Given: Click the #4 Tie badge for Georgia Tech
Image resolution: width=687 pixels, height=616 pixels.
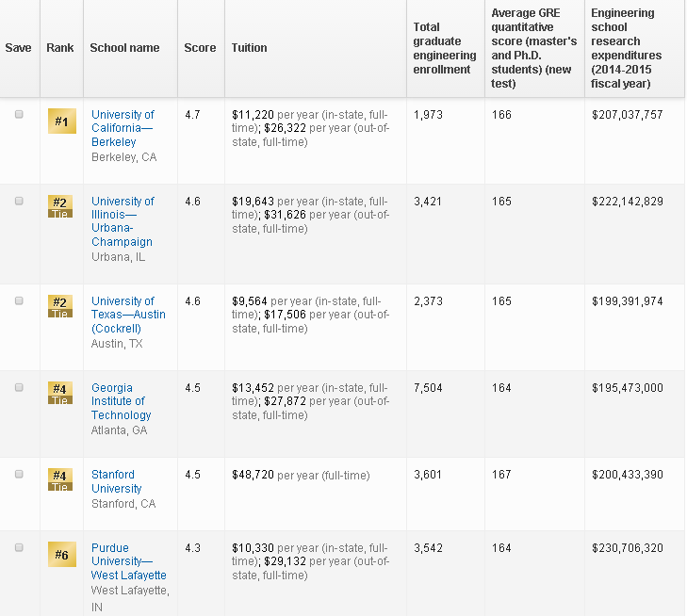Looking at the screenshot, I should click(59, 392).
